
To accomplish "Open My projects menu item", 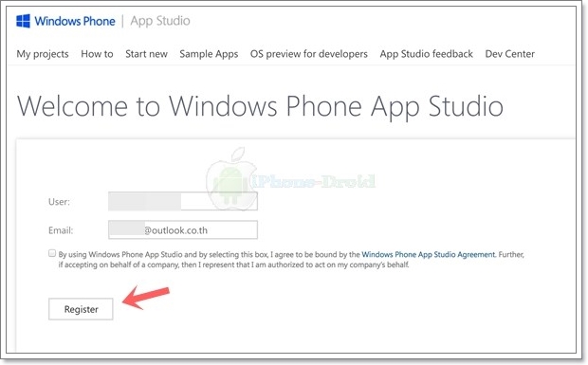I will click(x=43, y=54).
